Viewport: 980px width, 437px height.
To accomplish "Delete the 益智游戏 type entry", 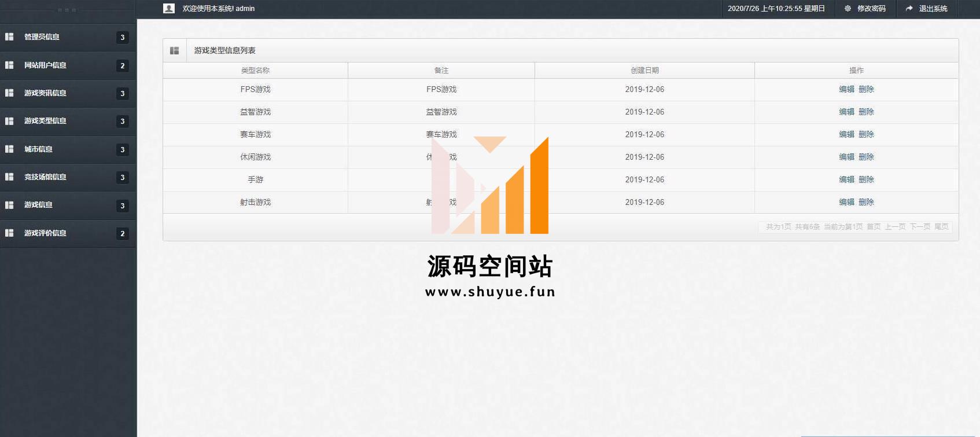I will [866, 112].
